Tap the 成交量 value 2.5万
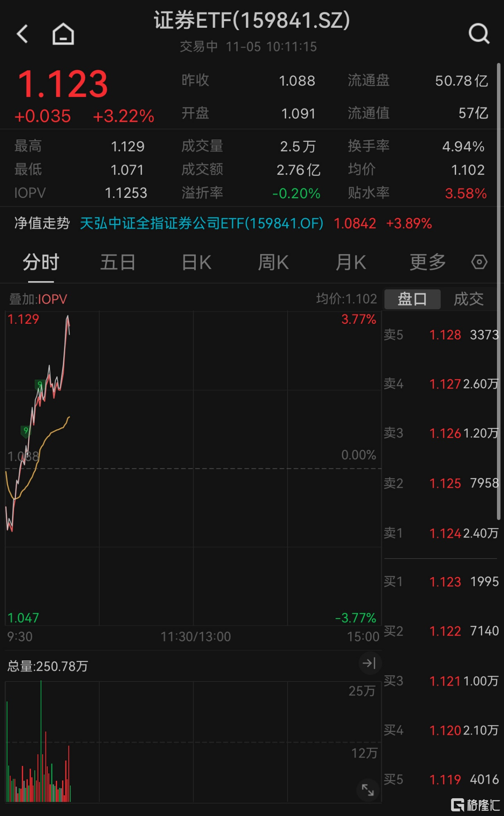504x816 pixels. coord(298,146)
